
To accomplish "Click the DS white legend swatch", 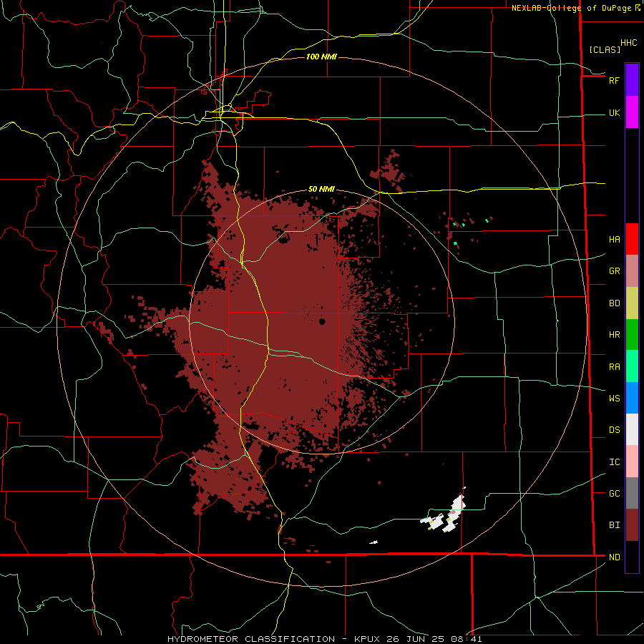I will pos(632,429).
